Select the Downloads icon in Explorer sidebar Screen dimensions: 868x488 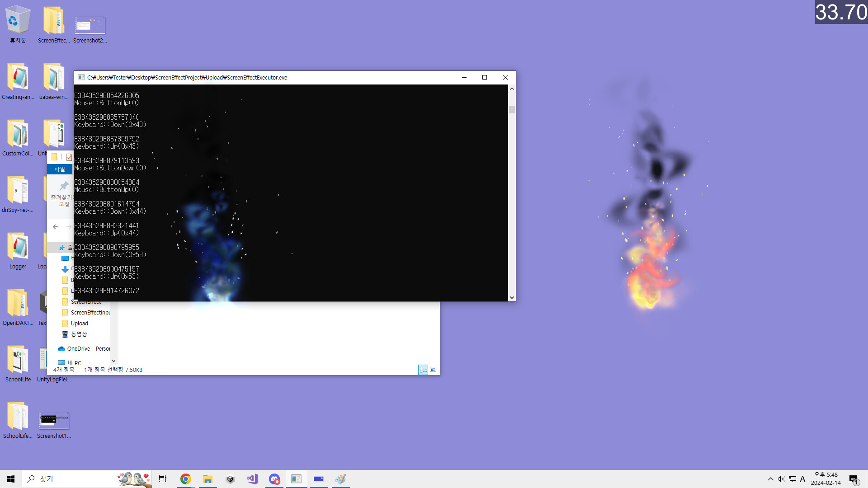[65, 269]
